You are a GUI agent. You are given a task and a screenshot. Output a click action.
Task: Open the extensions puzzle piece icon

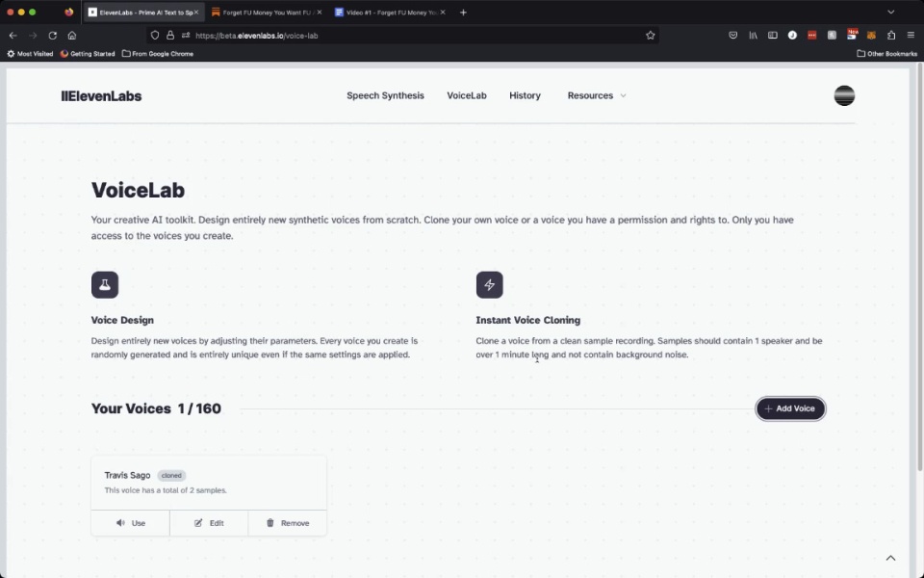pyautogui.click(x=891, y=36)
